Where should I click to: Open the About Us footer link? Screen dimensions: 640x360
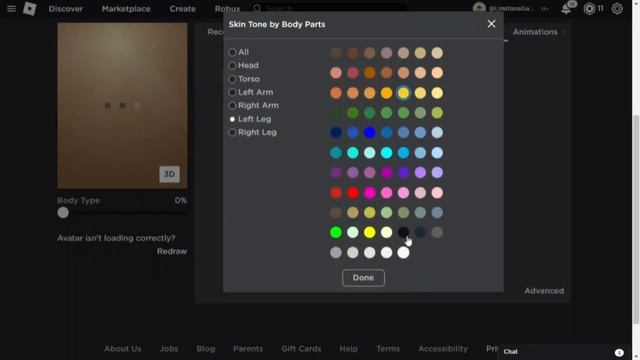click(x=122, y=349)
